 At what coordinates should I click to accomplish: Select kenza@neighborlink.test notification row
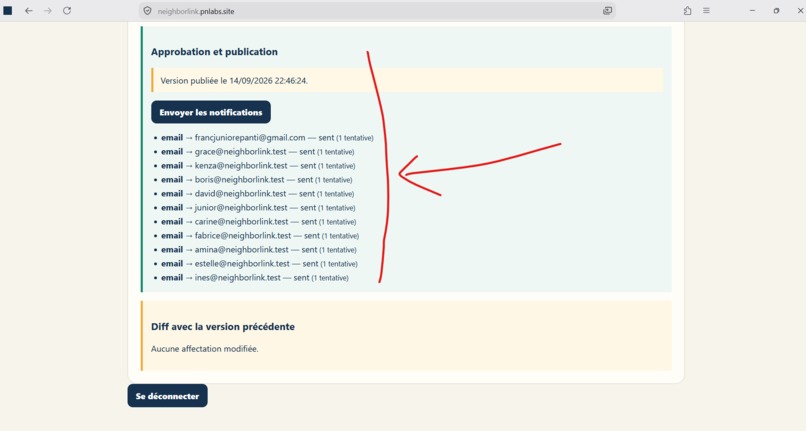point(254,166)
